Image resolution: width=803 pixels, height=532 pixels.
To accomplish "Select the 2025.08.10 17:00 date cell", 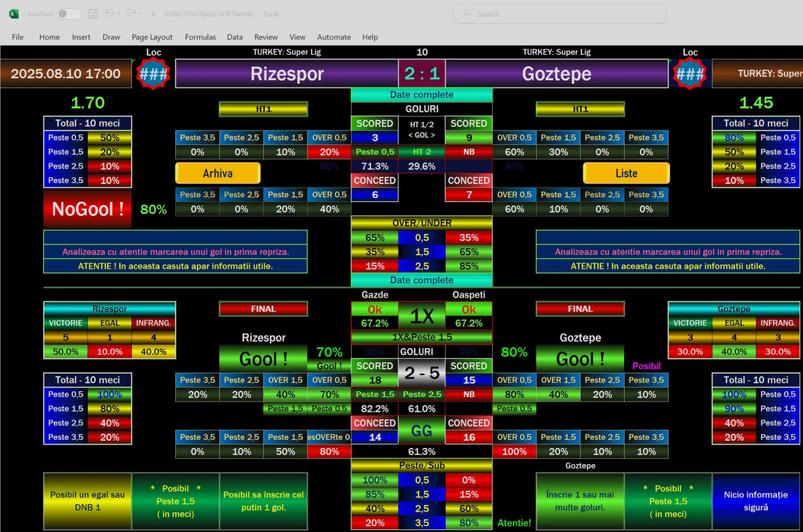I will pyautogui.click(x=66, y=74).
